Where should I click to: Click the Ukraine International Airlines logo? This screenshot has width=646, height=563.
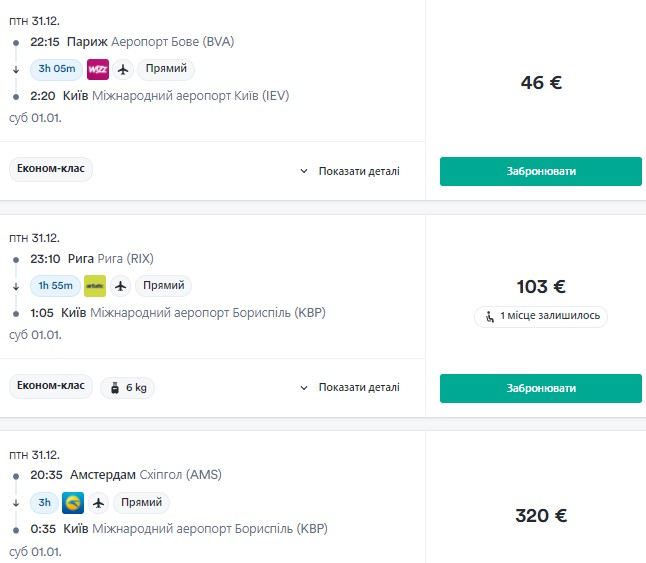(x=73, y=503)
